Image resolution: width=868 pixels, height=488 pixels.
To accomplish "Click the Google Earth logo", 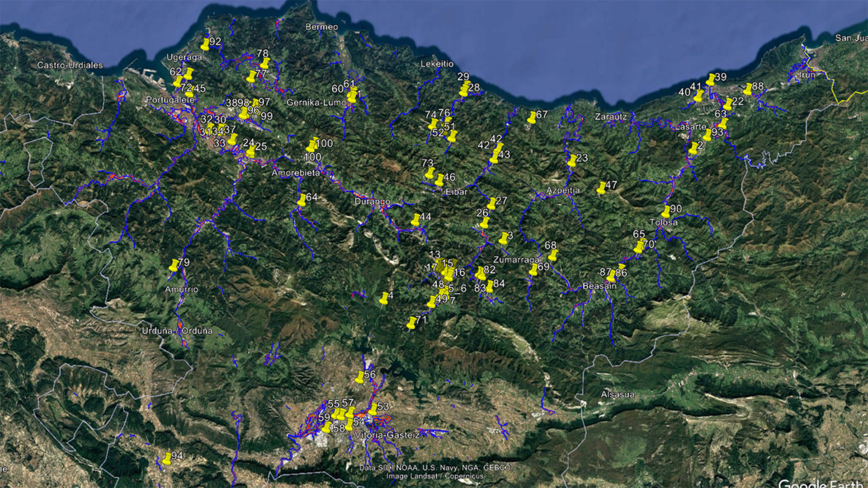I will (821, 483).
